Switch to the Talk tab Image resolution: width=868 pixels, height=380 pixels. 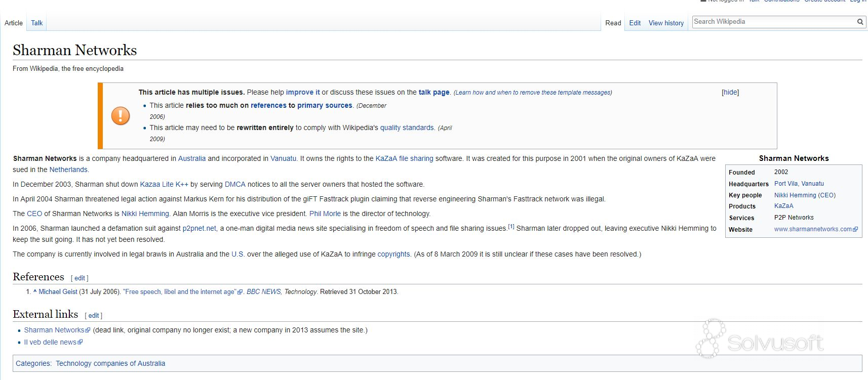37,23
